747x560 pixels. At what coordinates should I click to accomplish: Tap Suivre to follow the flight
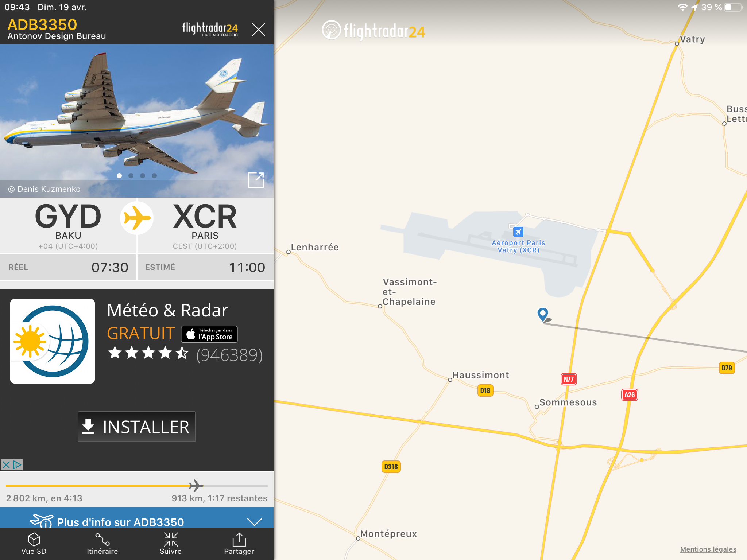pyautogui.click(x=171, y=544)
